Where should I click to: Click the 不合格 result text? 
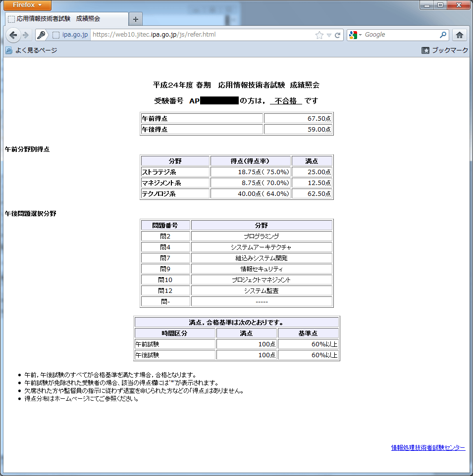click(x=286, y=100)
